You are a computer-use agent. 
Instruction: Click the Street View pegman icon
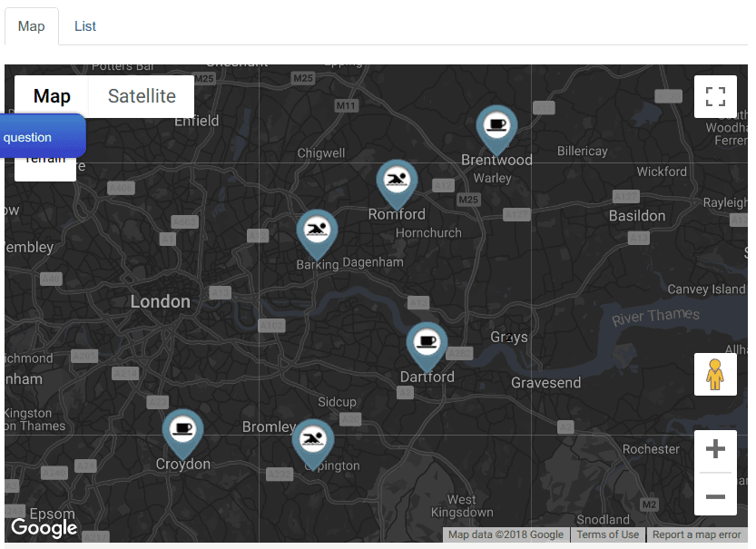point(715,374)
